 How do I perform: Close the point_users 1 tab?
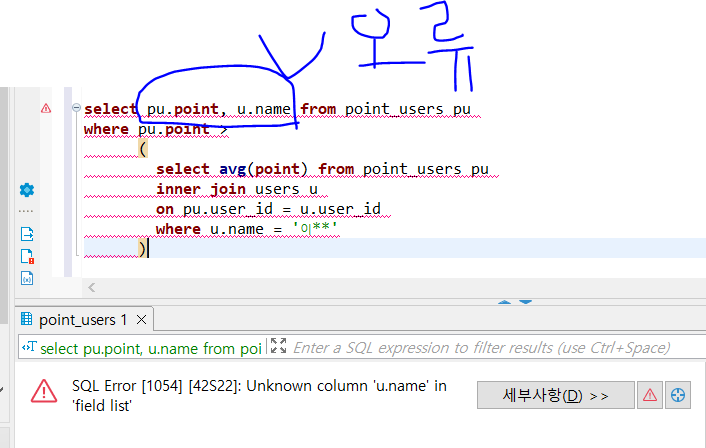click(x=141, y=320)
